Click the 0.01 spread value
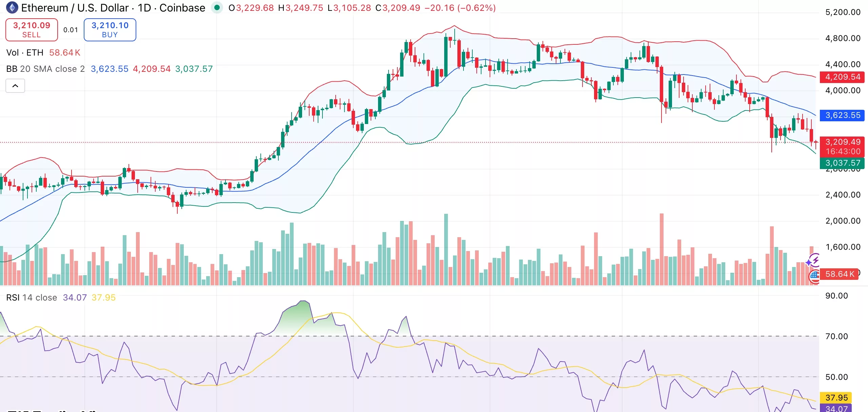The height and width of the screenshot is (412, 868). coord(71,30)
